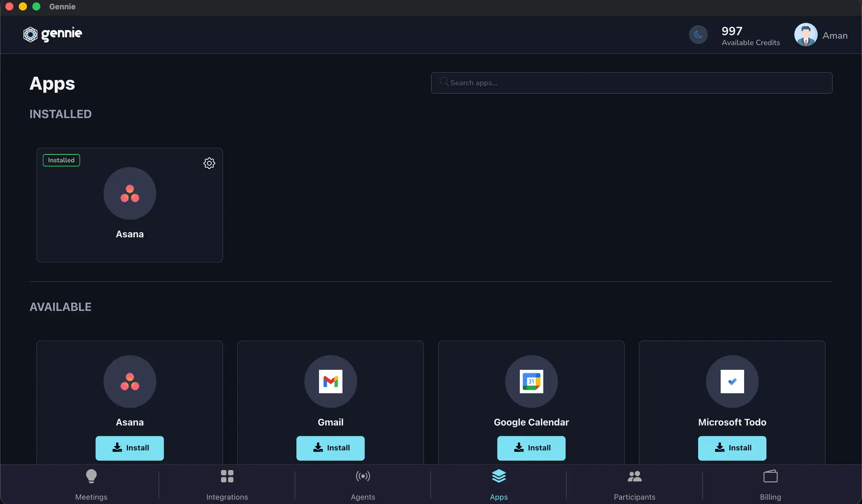
Task: Go to the Meetings tab
Action: (x=91, y=485)
